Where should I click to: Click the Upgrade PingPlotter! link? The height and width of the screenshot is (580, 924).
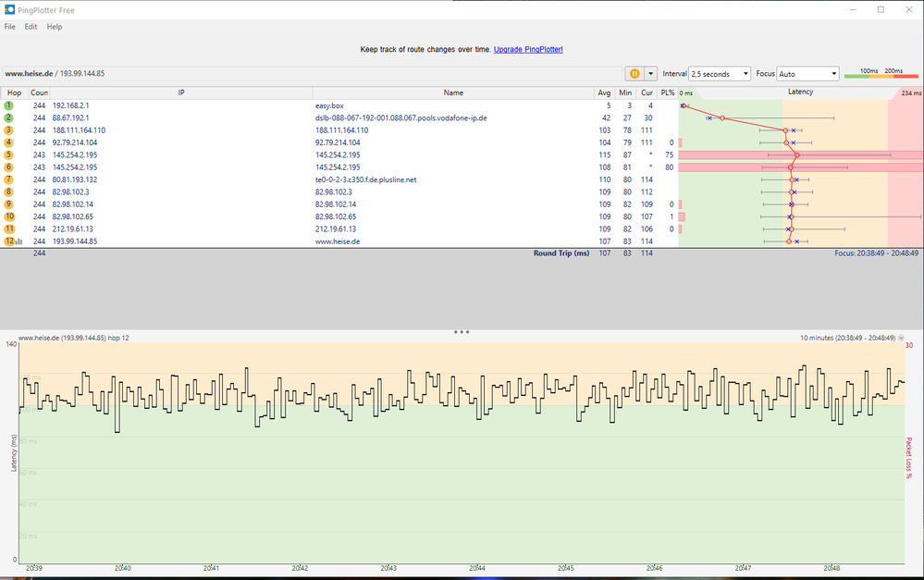point(528,49)
